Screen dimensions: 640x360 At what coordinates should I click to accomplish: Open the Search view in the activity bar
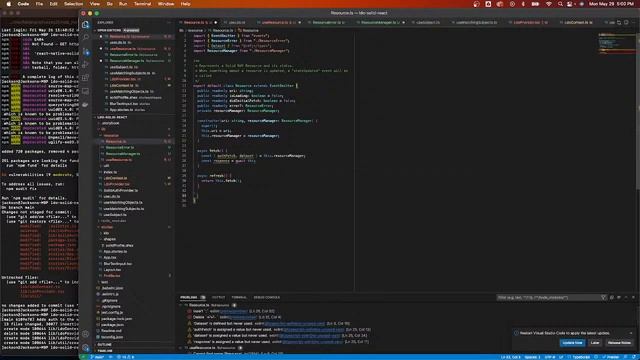click(85, 38)
